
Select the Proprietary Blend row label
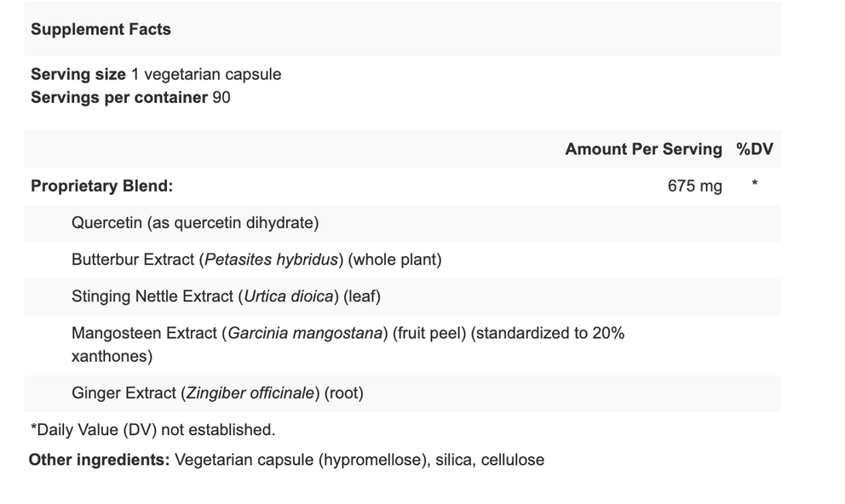pos(102,186)
